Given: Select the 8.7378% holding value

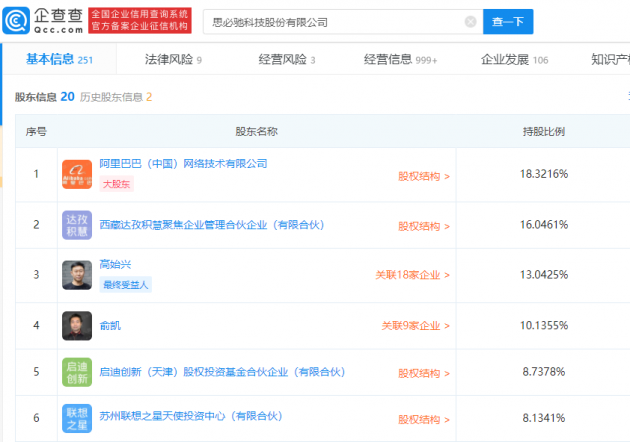Looking at the screenshot, I should [x=544, y=372].
